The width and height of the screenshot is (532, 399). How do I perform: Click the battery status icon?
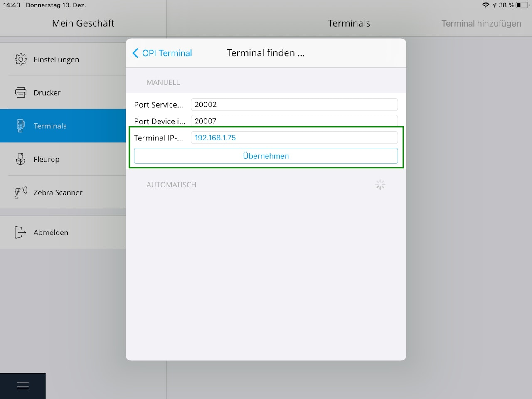pyautogui.click(x=522, y=5)
